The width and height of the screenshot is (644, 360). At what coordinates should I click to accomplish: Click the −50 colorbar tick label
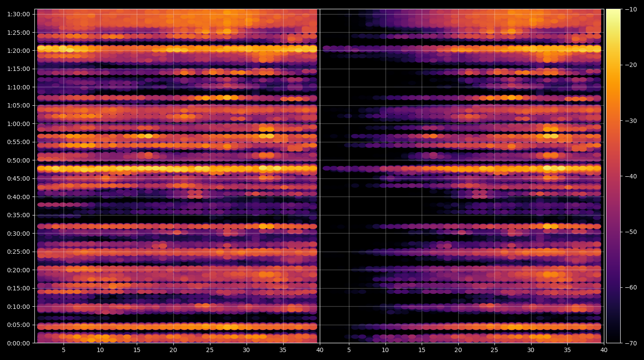coord(631,232)
